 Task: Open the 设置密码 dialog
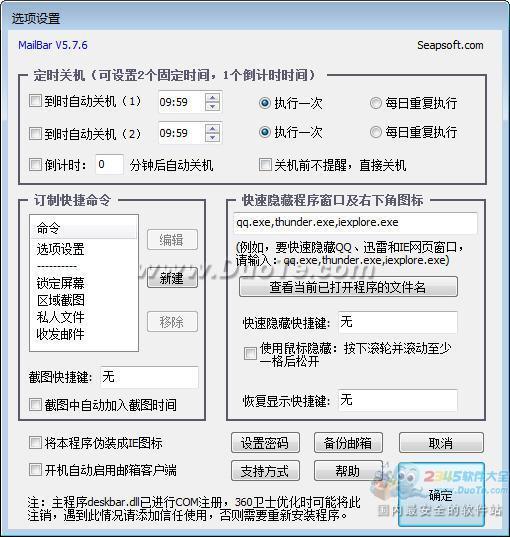coord(265,443)
